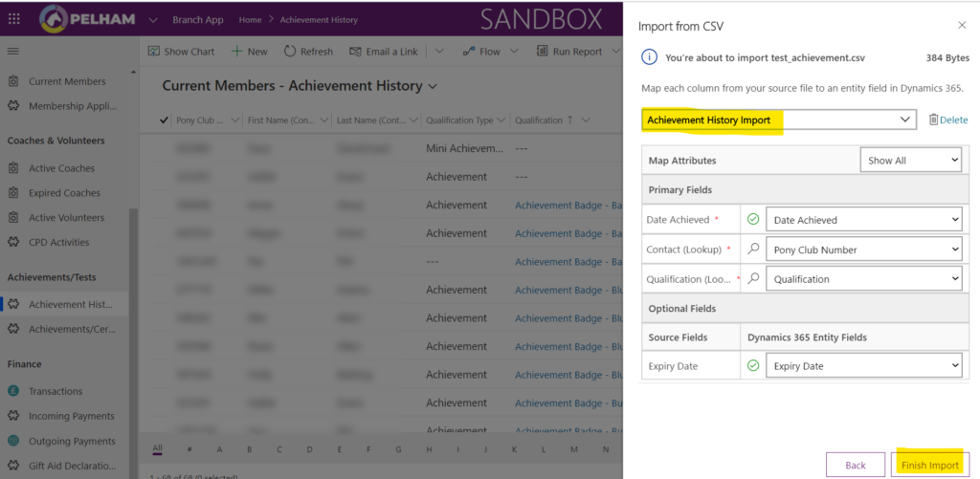Click the Finish Import button
The image size is (980, 479).
(x=929, y=465)
